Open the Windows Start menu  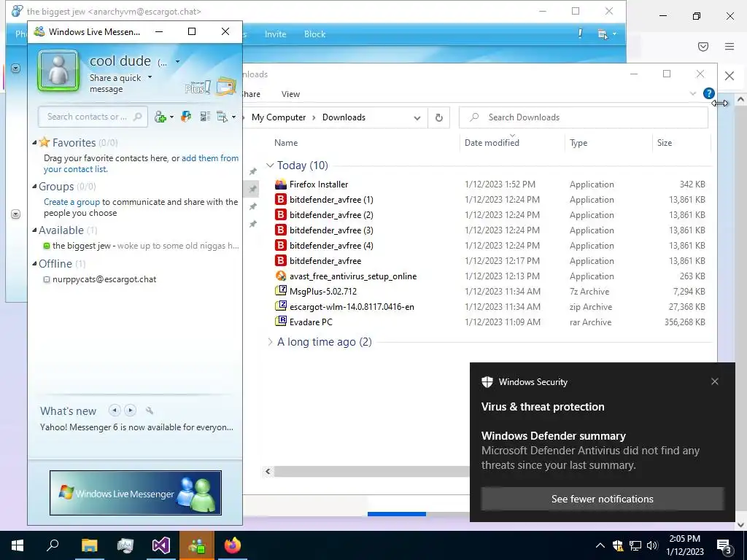18,545
